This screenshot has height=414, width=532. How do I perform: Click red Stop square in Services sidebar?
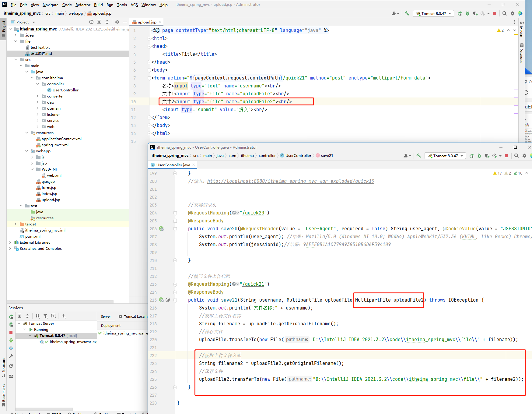pyautogui.click(x=11, y=332)
